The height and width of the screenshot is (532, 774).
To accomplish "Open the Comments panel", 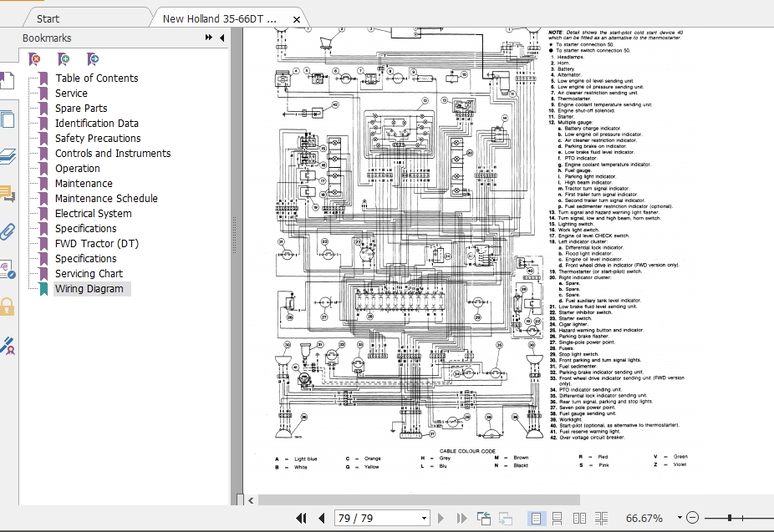I will coord(10,194).
